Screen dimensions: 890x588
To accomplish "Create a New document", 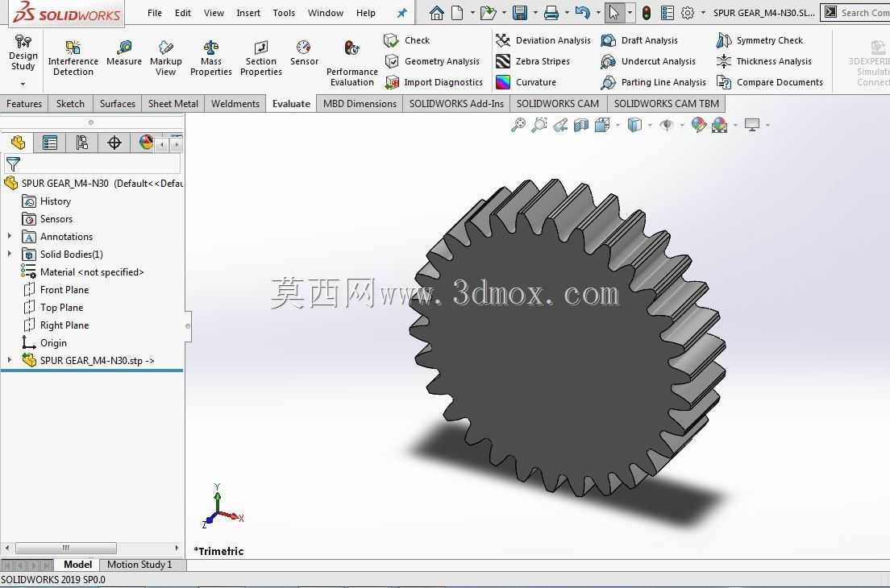I will coord(457,12).
